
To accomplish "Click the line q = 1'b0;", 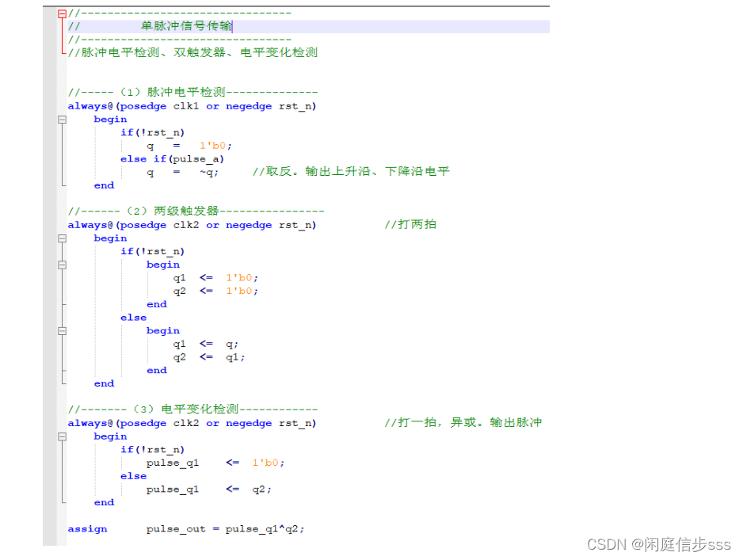I will pos(189,146).
